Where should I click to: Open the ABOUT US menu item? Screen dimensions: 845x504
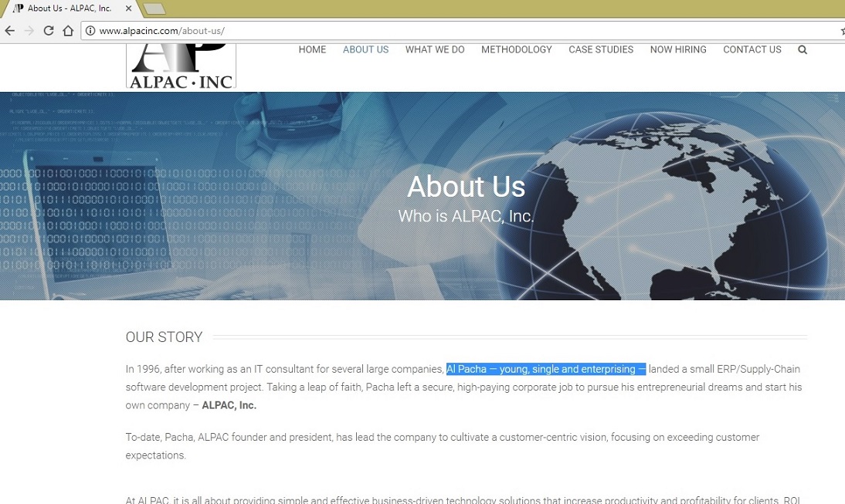(x=366, y=49)
